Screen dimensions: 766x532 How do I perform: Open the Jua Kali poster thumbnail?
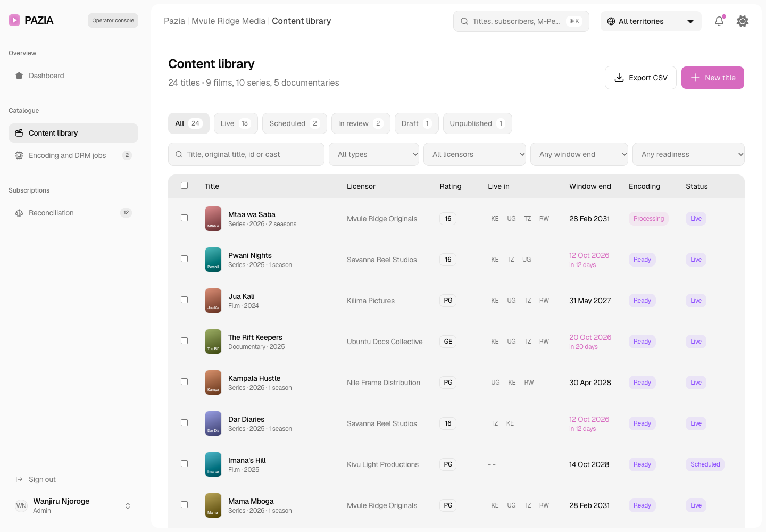click(x=213, y=301)
